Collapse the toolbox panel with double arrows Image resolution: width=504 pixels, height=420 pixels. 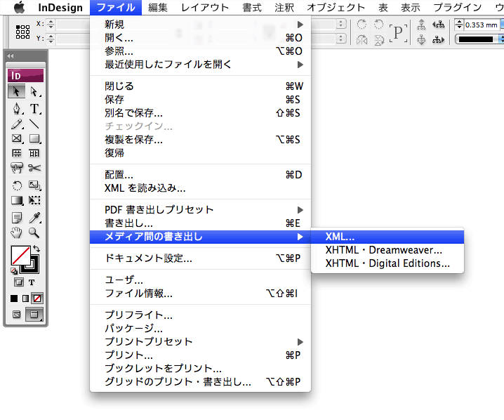tap(11, 56)
